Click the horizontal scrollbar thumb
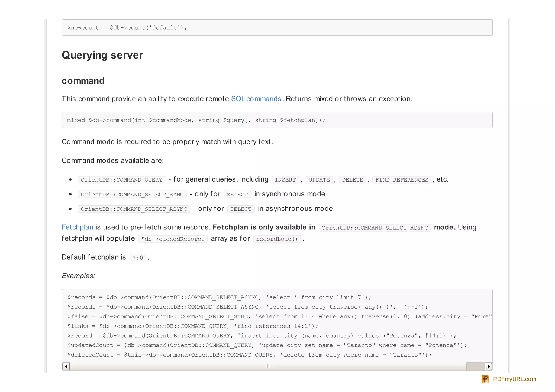Image resolution: width=555 pixels, height=392 pixels. (x=475, y=366)
